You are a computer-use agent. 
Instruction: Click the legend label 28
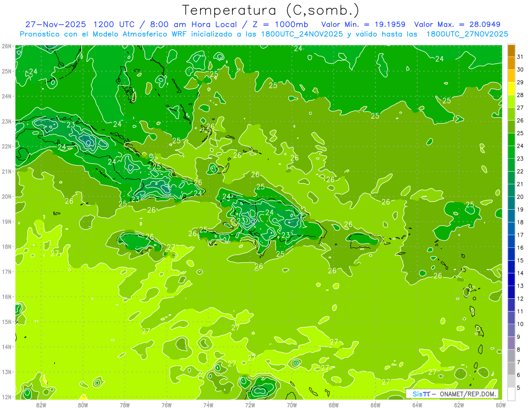point(520,95)
